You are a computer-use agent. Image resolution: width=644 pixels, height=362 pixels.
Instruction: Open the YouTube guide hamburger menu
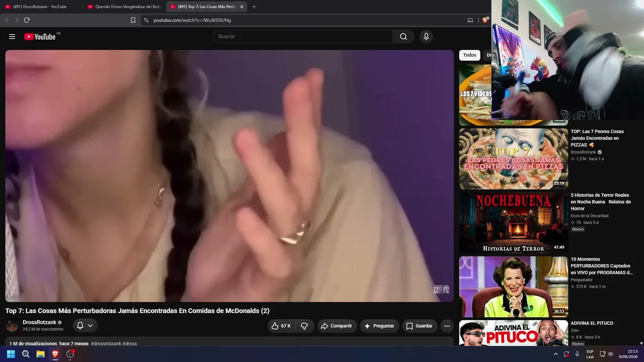12,37
